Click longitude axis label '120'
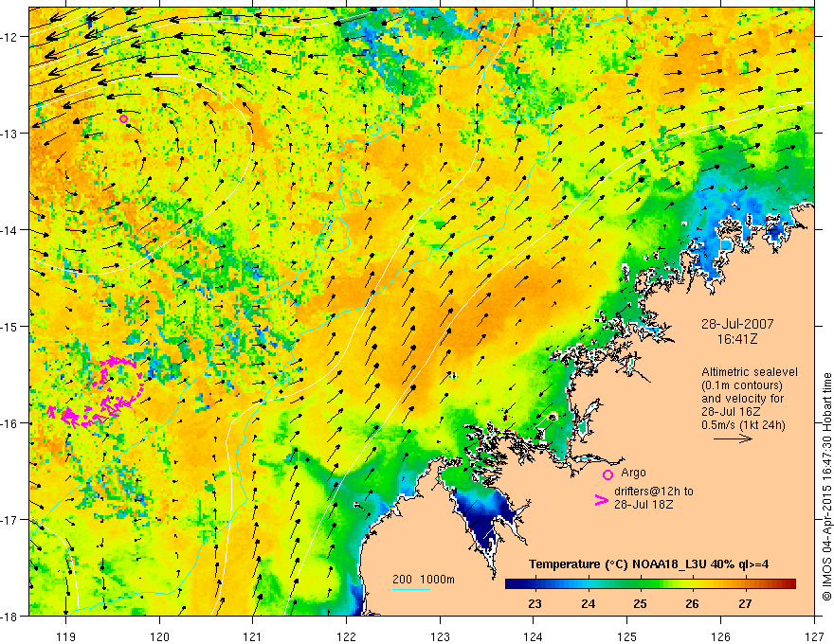 pyautogui.click(x=159, y=636)
